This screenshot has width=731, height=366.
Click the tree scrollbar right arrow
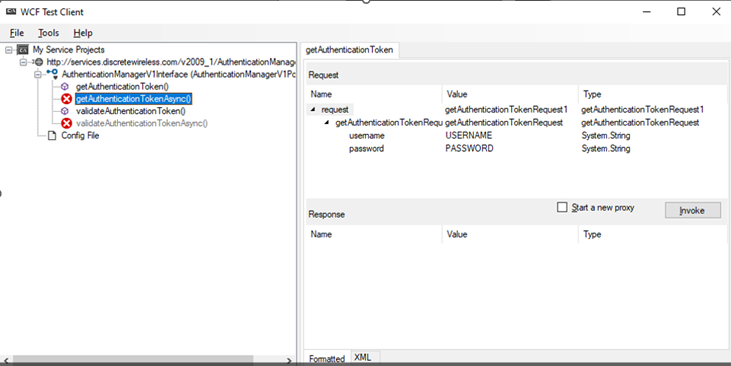289,360
